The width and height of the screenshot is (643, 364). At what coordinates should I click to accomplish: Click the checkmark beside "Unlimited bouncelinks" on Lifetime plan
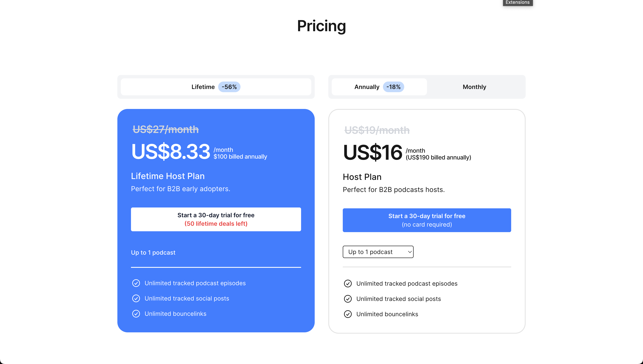(x=136, y=314)
